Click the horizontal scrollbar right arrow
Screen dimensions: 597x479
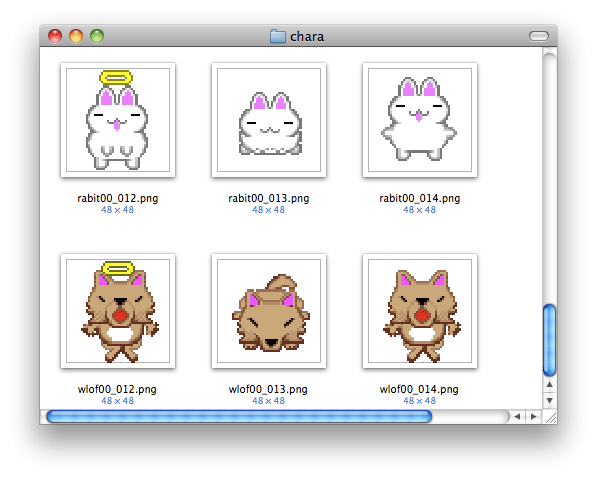534,417
